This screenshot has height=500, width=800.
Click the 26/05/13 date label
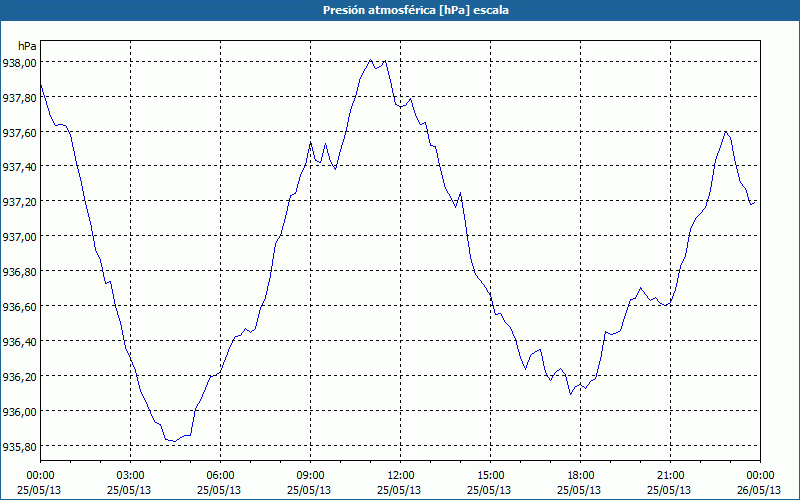pos(759,490)
